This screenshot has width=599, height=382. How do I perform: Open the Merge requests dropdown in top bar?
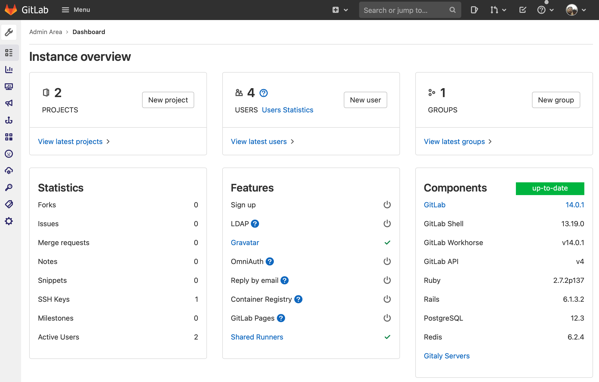pyautogui.click(x=498, y=10)
